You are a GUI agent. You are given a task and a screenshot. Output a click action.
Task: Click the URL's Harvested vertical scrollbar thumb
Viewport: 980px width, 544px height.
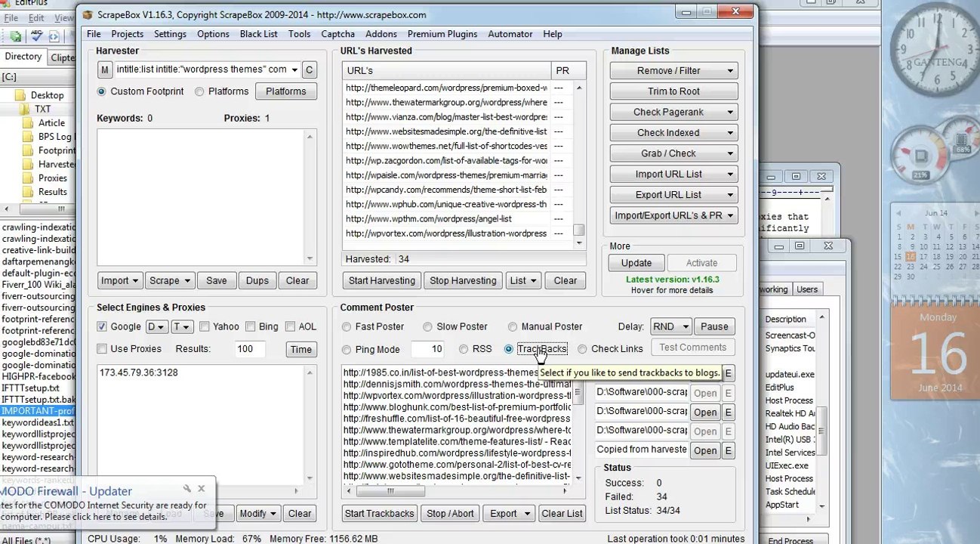point(578,230)
